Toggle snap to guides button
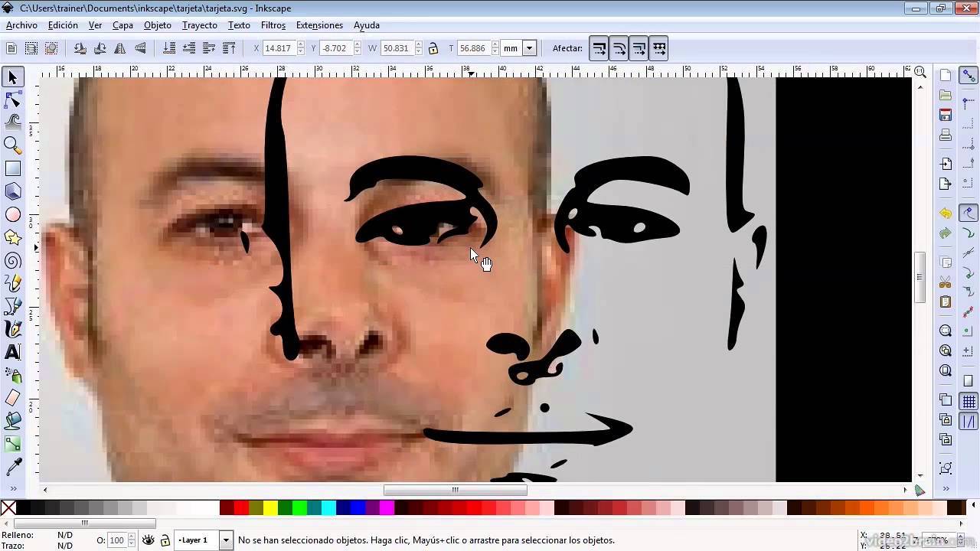This screenshot has width=980, height=551. (x=969, y=422)
